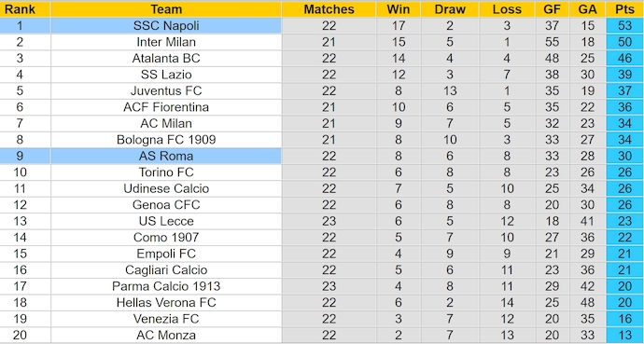
Task: Click the Draw column header
Action: [x=450, y=9]
